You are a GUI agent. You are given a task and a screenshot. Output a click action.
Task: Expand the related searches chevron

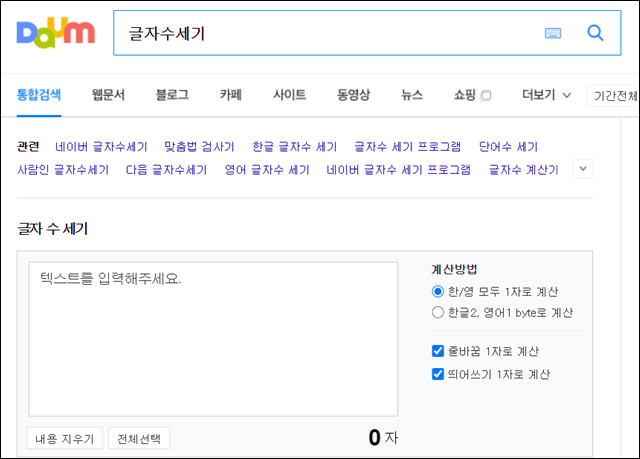pos(583,169)
